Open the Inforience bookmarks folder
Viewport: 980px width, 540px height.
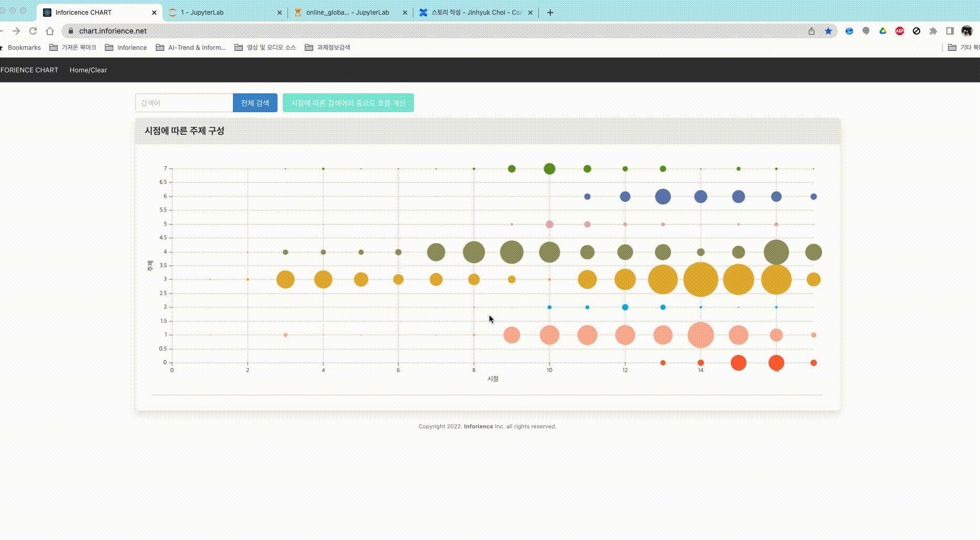coord(126,48)
